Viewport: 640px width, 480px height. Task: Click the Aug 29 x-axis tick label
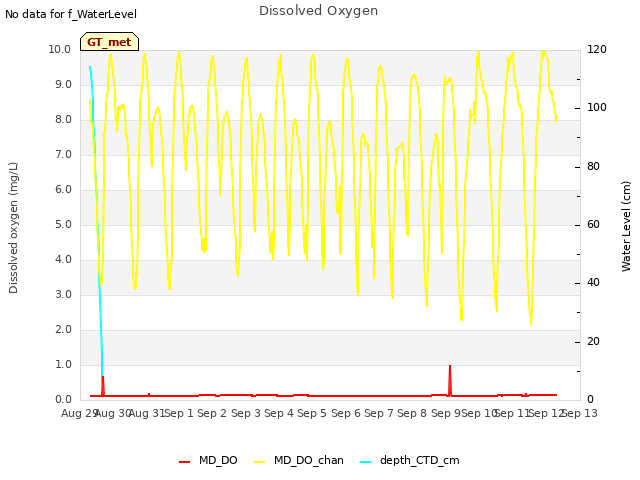[x=79, y=413]
